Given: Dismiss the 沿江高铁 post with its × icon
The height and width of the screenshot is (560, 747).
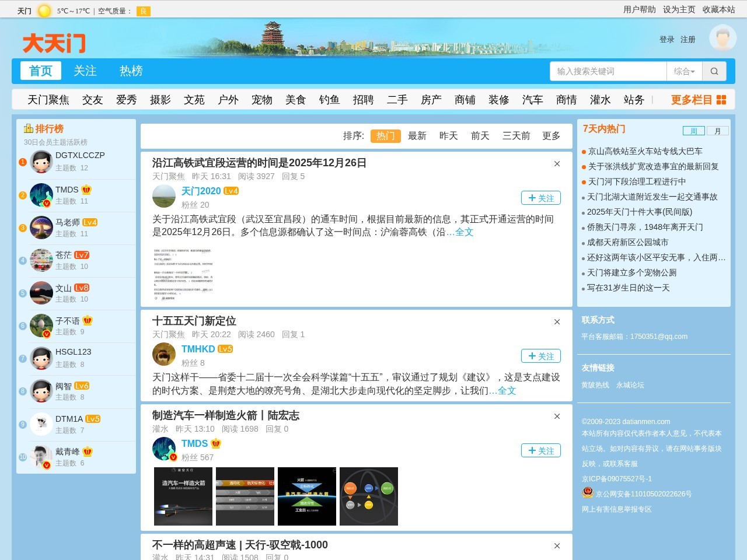Looking at the screenshot, I should tap(556, 164).
